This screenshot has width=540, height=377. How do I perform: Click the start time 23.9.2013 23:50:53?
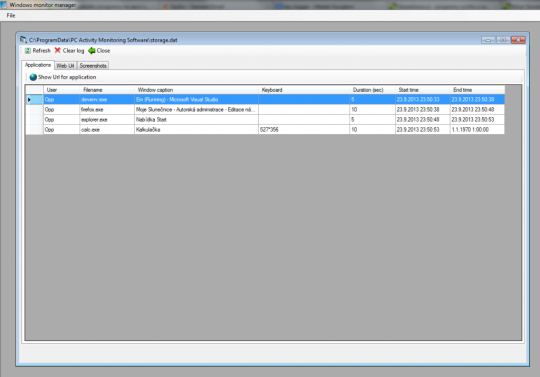pos(422,129)
